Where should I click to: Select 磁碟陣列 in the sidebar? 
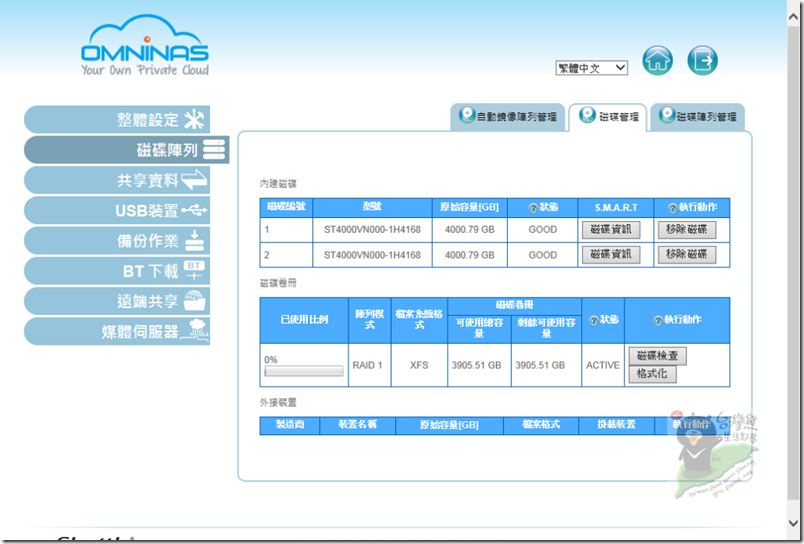[126, 150]
